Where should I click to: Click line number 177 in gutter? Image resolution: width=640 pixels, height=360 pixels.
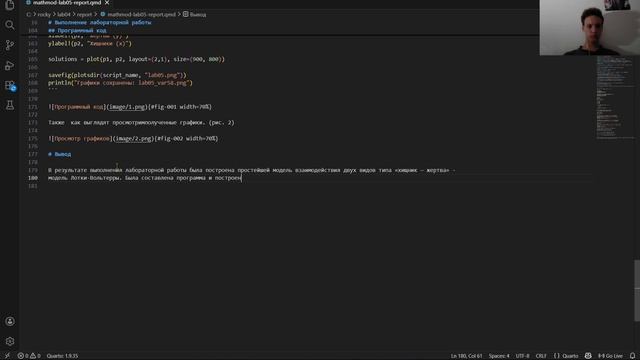pos(33,154)
